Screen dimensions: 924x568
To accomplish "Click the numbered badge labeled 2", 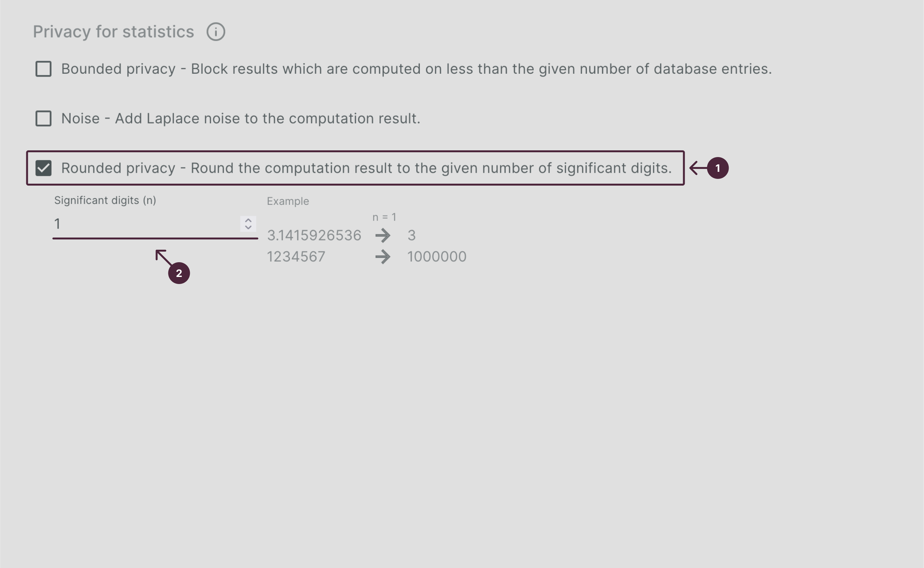I will point(180,274).
